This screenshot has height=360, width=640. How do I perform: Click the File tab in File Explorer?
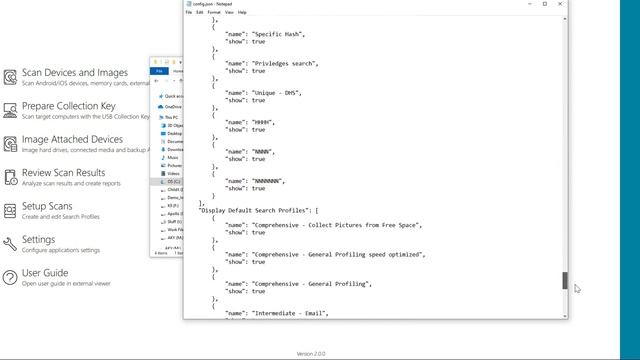point(159,71)
